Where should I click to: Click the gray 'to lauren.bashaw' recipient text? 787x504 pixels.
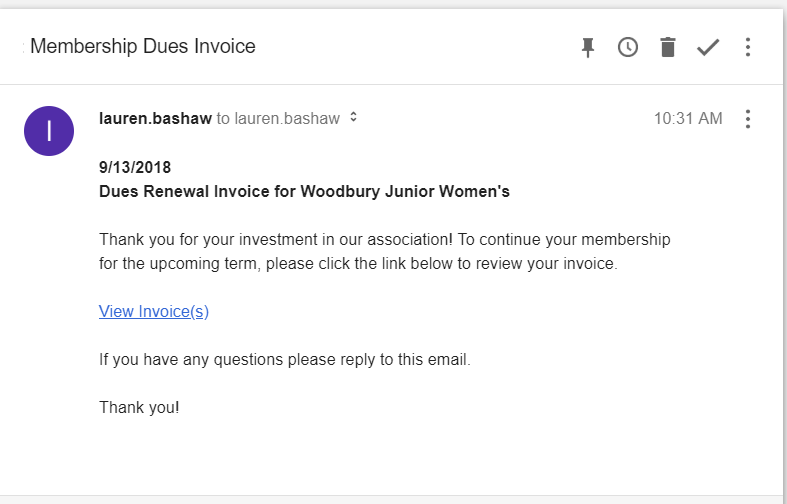click(x=278, y=118)
